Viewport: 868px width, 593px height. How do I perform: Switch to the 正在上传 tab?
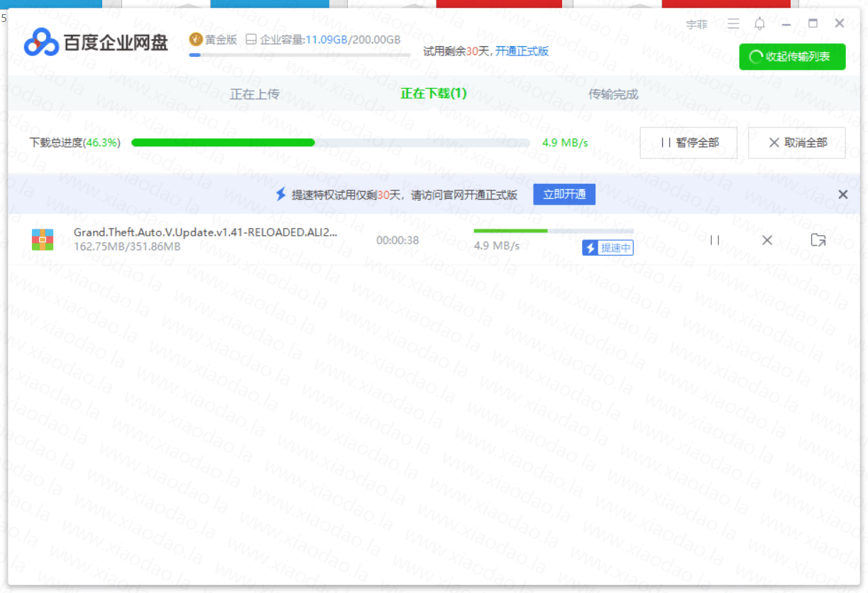pyautogui.click(x=255, y=94)
